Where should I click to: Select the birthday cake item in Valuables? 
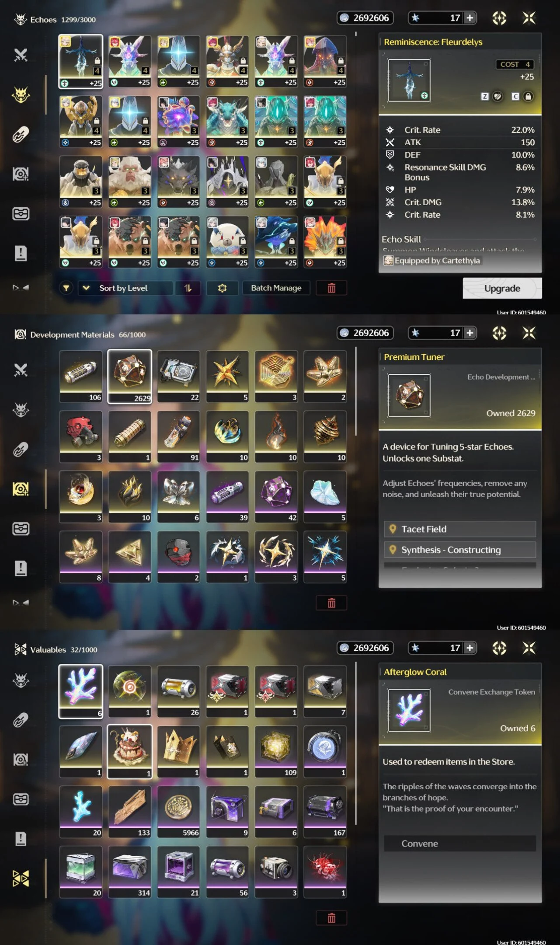[x=130, y=751]
